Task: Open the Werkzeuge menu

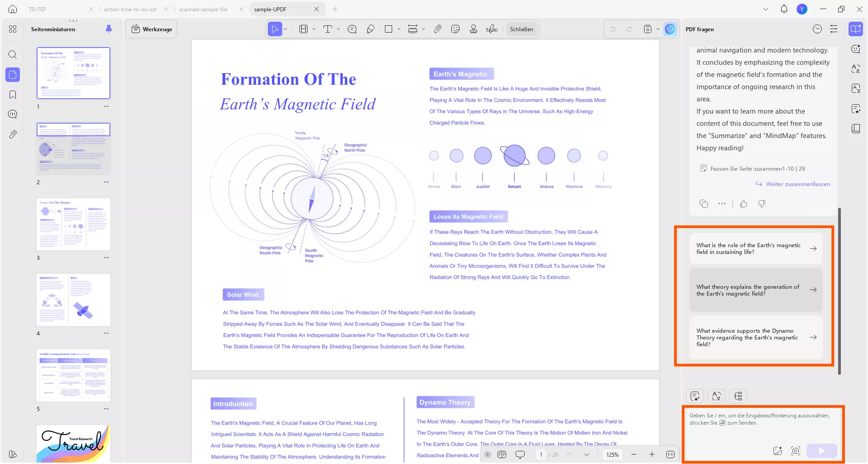Action: (x=152, y=29)
